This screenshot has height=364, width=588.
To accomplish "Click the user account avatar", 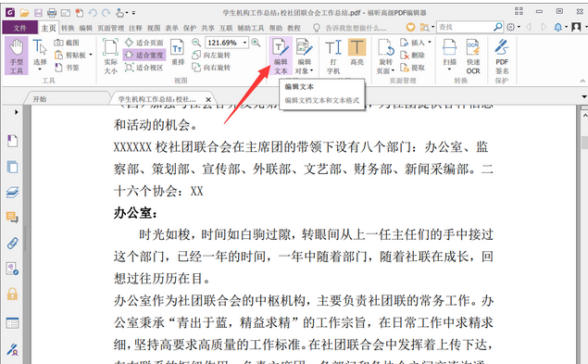I will [576, 27].
